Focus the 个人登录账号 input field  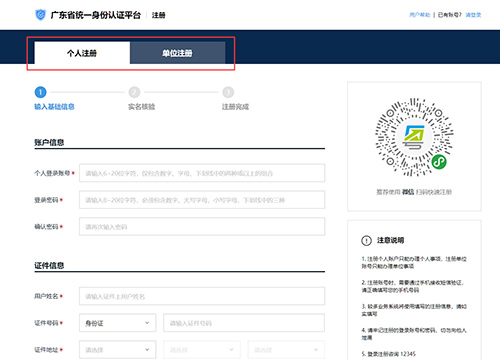202,173
